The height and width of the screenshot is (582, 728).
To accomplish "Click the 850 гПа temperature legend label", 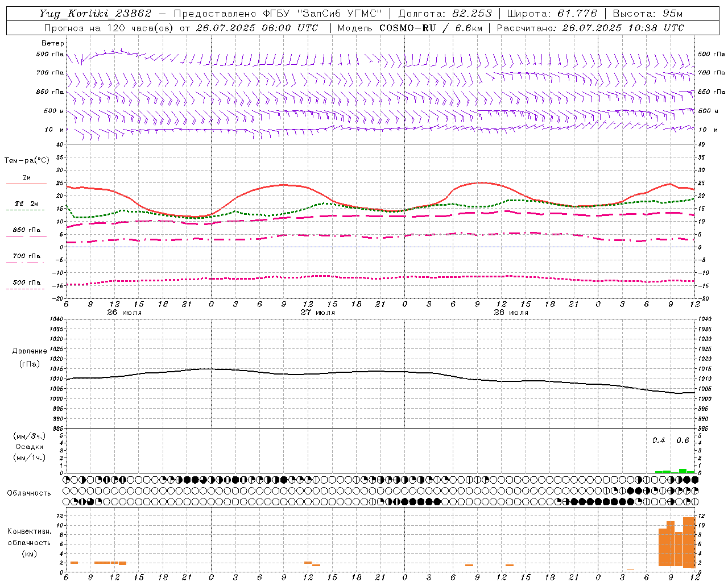I will (x=27, y=230).
